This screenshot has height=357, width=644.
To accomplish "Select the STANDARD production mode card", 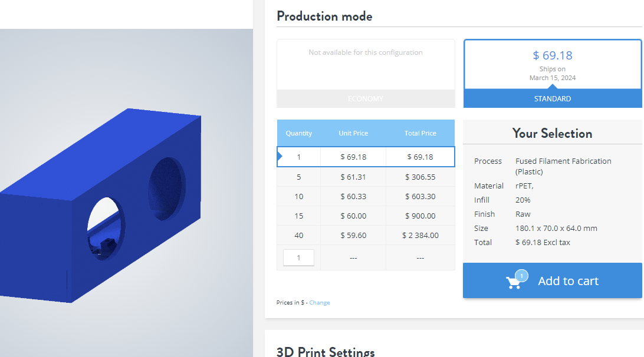I will click(x=553, y=72).
